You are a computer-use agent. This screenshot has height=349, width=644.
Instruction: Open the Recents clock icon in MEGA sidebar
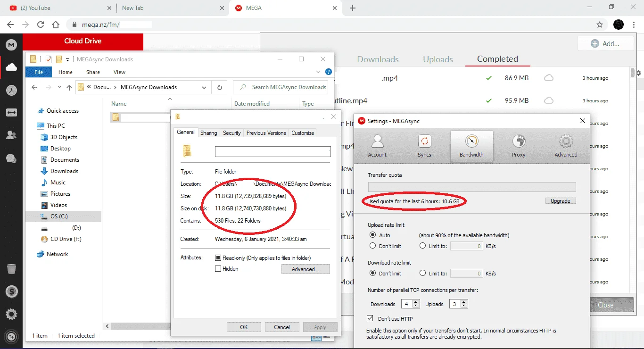[x=11, y=91]
